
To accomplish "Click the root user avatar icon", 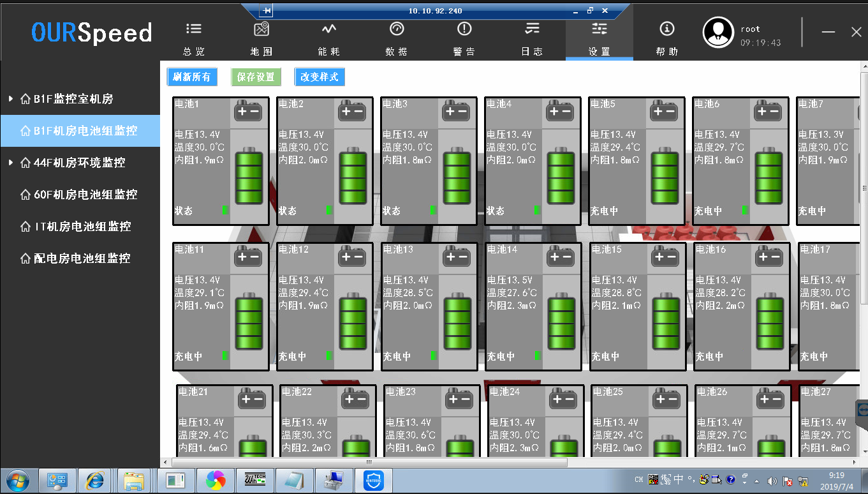I will (x=718, y=32).
